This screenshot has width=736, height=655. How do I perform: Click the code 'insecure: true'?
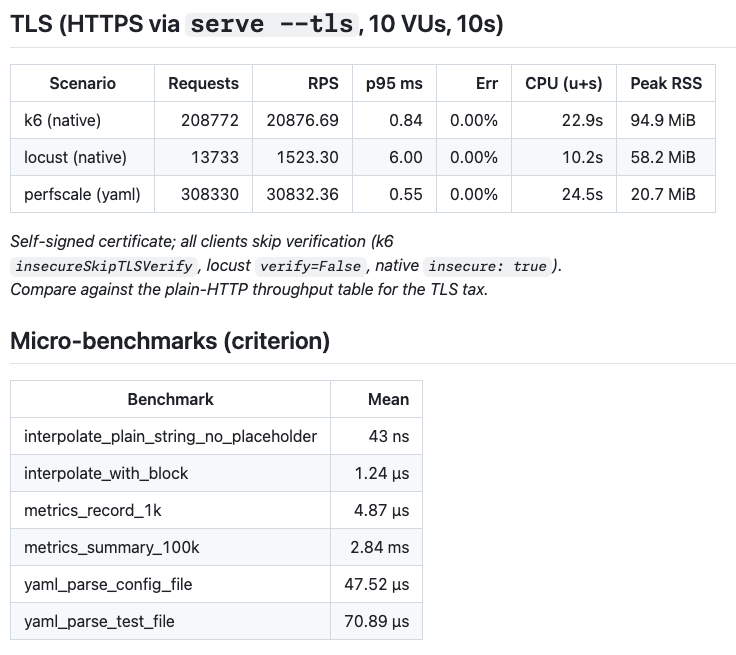point(487,266)
